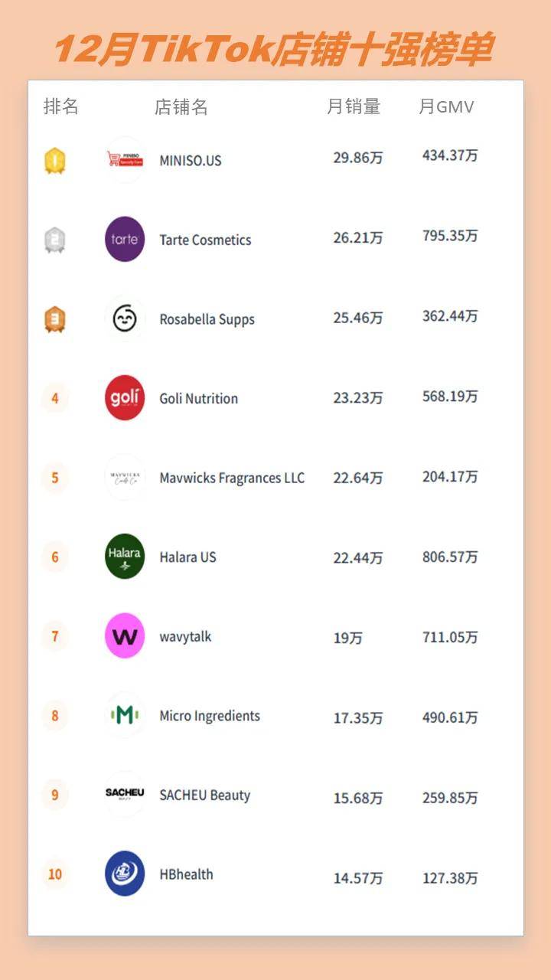Click the purple Tarte Cosmetics logo

[x=125, y=239]
